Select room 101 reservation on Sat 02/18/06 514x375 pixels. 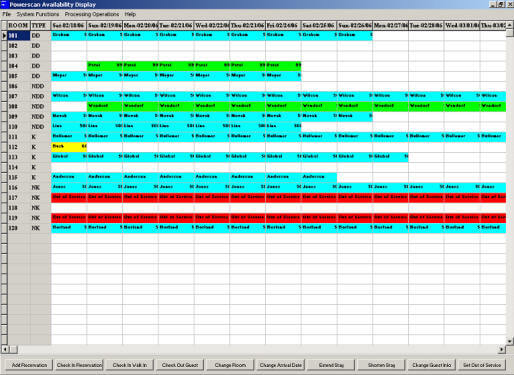click(x=69, y=36)
